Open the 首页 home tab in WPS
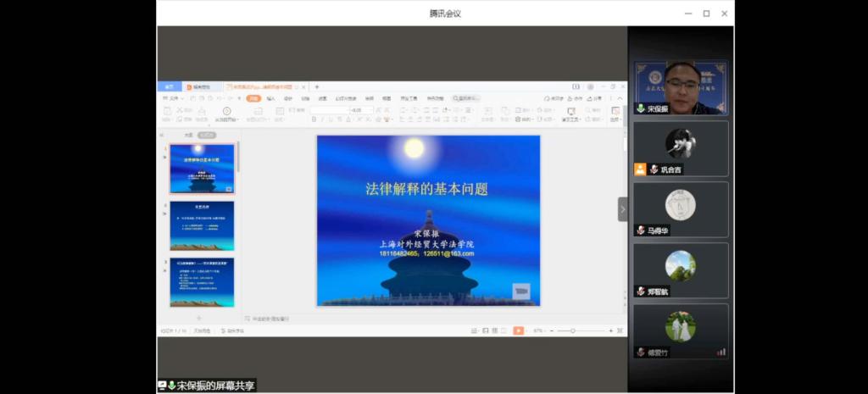This screenshot has width=868, height=394. pos(170,86)
